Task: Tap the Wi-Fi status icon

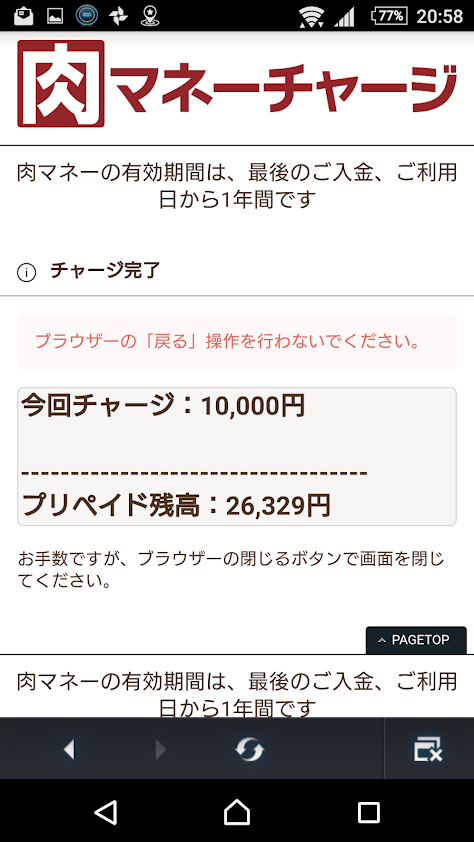Action: point(311,16)
